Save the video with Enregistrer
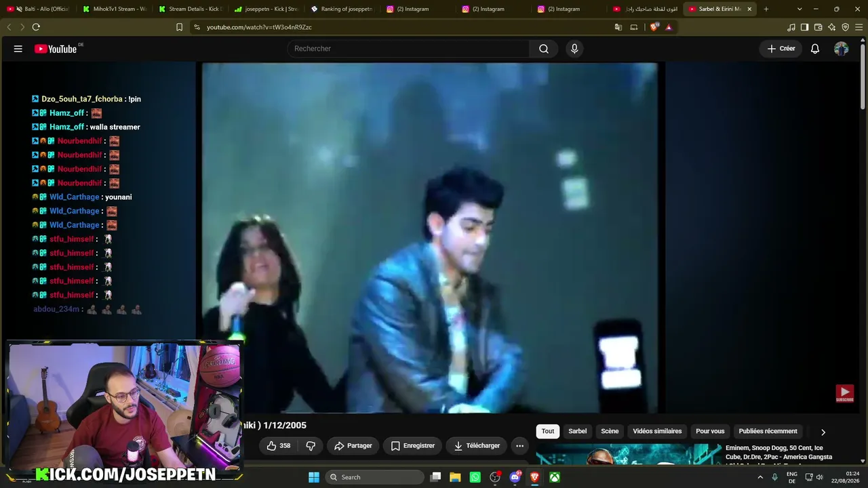 [x=413, y=446]
